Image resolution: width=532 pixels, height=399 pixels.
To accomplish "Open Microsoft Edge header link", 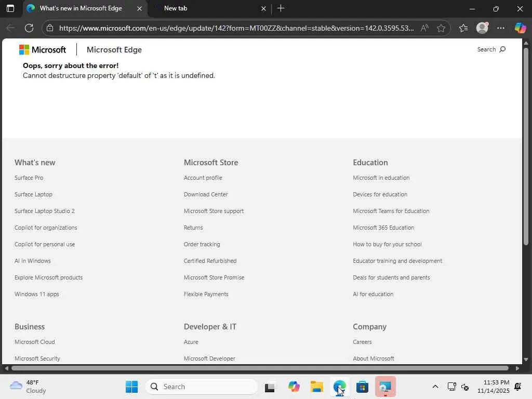I will (114, 49).
